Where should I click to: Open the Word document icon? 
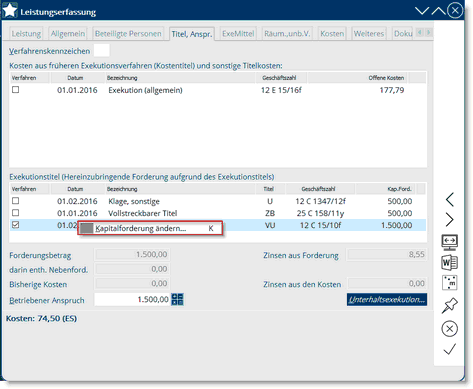tap(449, 263)
